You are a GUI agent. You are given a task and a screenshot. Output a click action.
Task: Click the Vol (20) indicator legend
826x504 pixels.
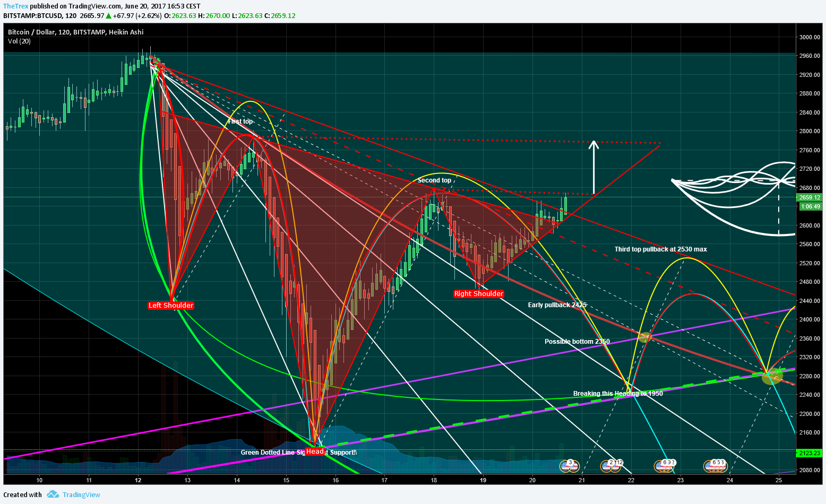tap(19, 41)
